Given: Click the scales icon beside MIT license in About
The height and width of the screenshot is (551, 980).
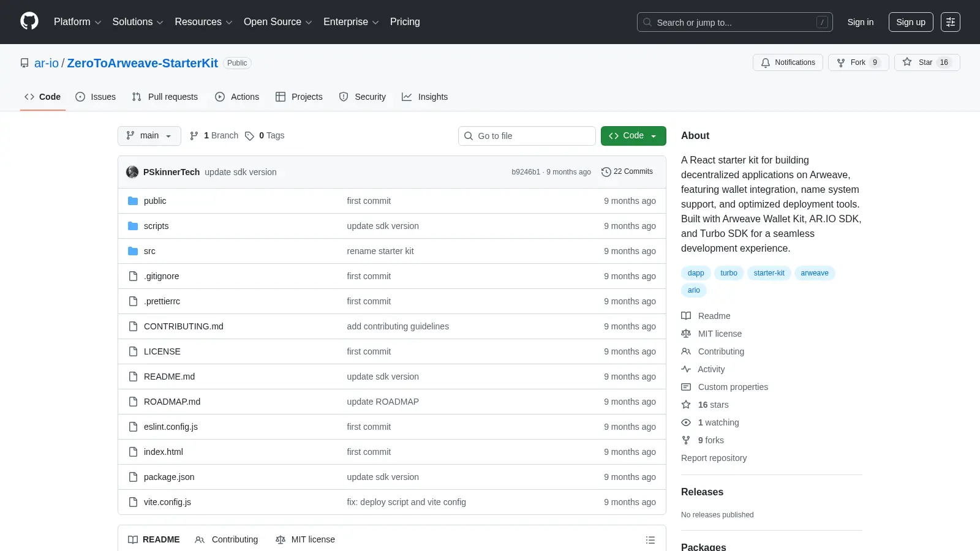Looking at the screenshot, I should pos(686,334).
